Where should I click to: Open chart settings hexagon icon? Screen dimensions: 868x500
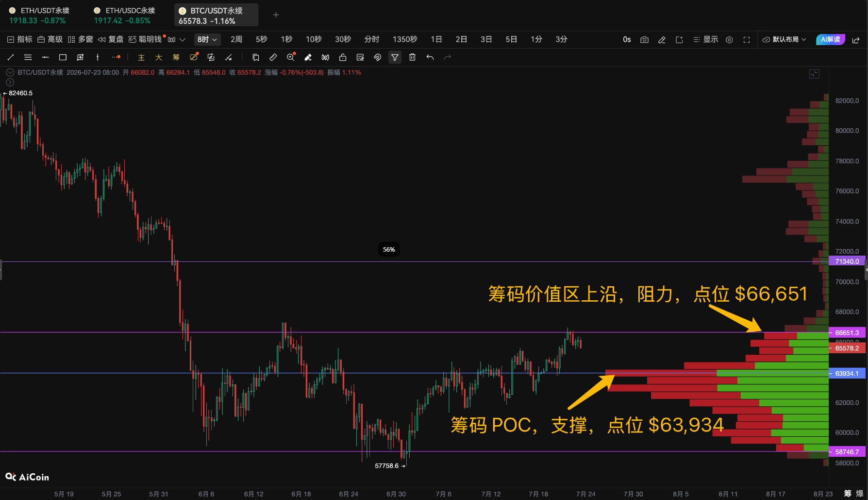coord(729,40)
